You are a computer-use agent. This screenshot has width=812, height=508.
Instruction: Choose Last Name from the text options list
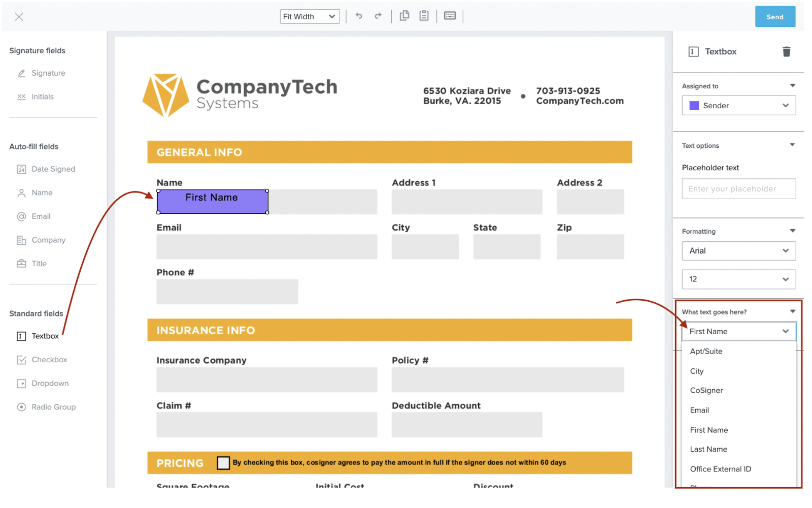point(708,449)
